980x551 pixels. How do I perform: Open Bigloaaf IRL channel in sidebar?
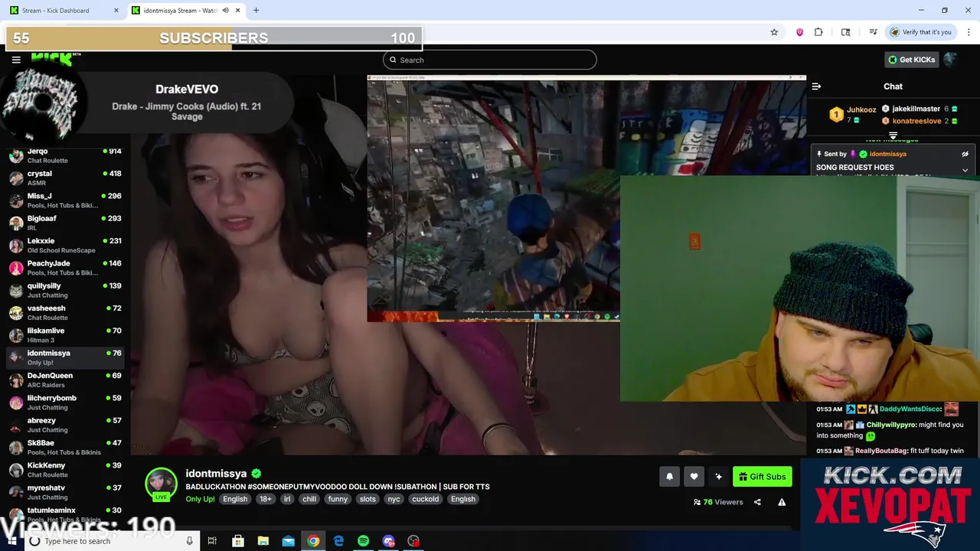[65, 223]
